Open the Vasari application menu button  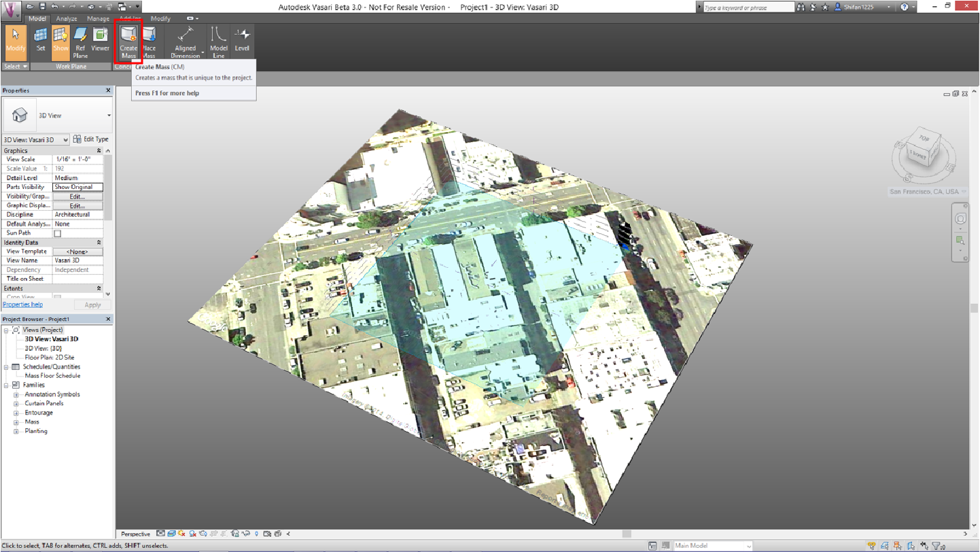click(x=11, y=10)
